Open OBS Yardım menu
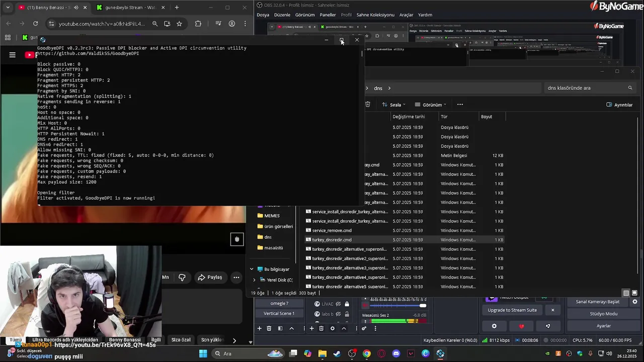The image size is (644, 362). [425, 15]
